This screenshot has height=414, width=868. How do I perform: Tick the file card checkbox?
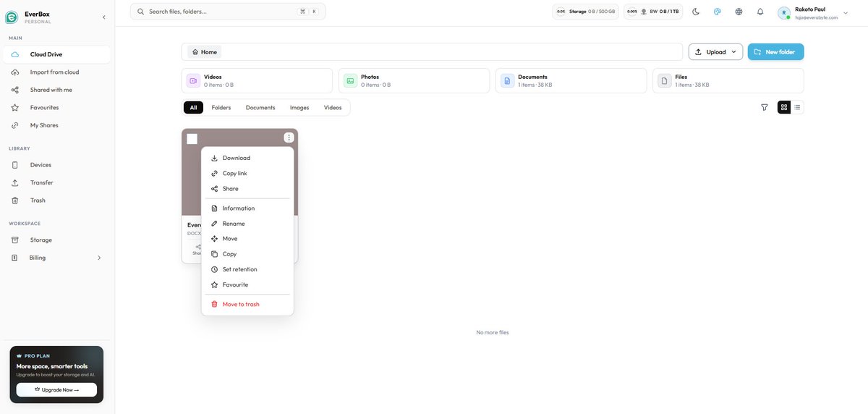tap(192, 139)
